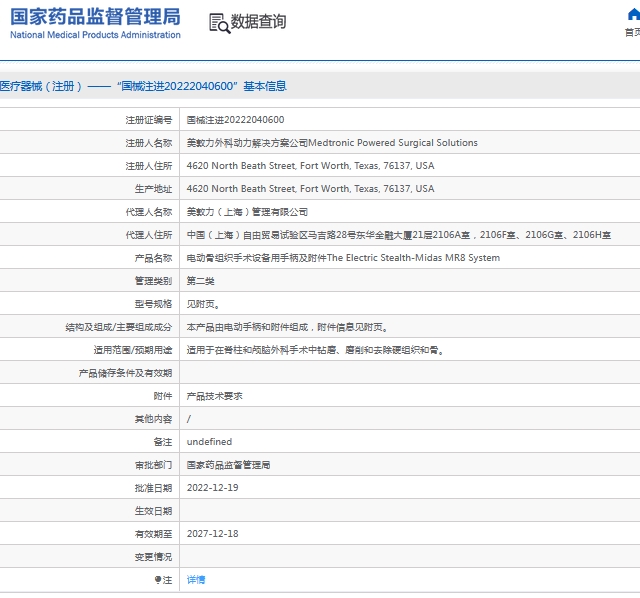The height and width of the screenshot is (598, 640).
Task: Click the 国家药品监督管理局 logo title
Action: click(x=95, y=17)
